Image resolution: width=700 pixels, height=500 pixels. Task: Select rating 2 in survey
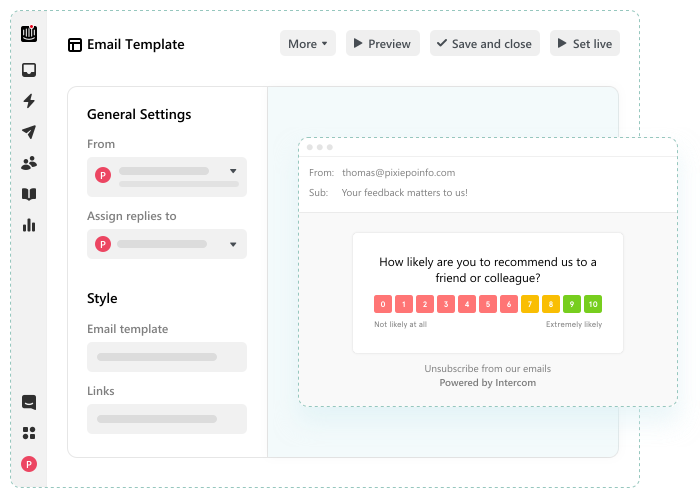(x=425, y=304)
